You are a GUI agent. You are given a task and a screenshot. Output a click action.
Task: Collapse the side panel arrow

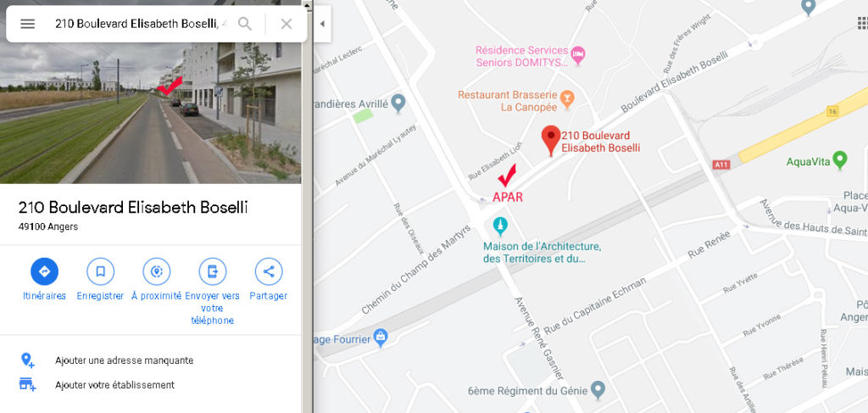322,24
